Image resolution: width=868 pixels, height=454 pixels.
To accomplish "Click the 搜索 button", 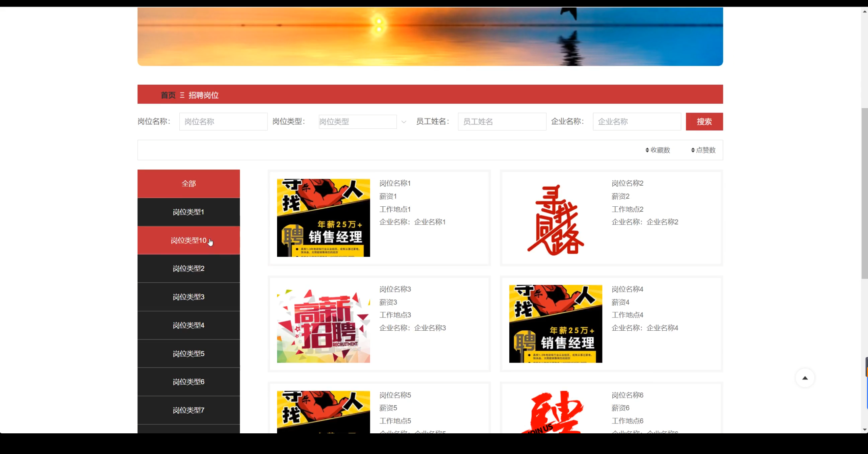I will [704, 122].
